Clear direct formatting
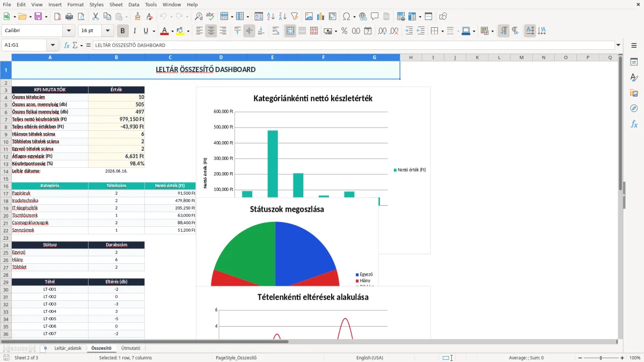 pos(149,17)
